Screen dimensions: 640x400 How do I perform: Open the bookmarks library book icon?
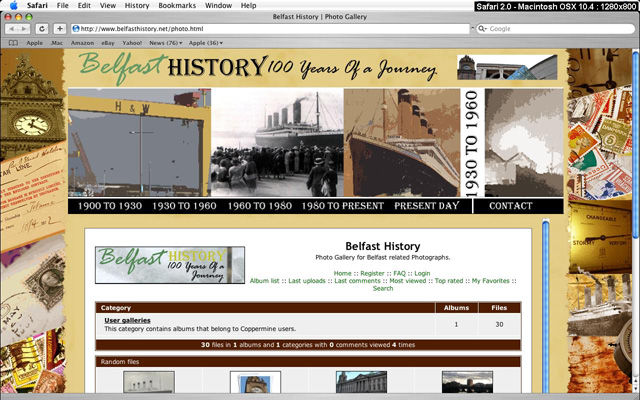coord(12,43)
